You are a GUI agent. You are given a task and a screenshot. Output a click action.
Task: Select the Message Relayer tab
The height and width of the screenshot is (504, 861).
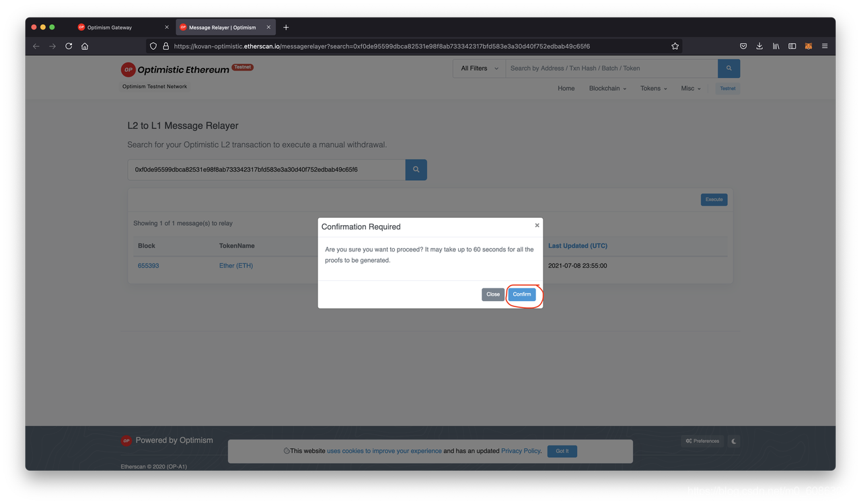pos(225,28)
